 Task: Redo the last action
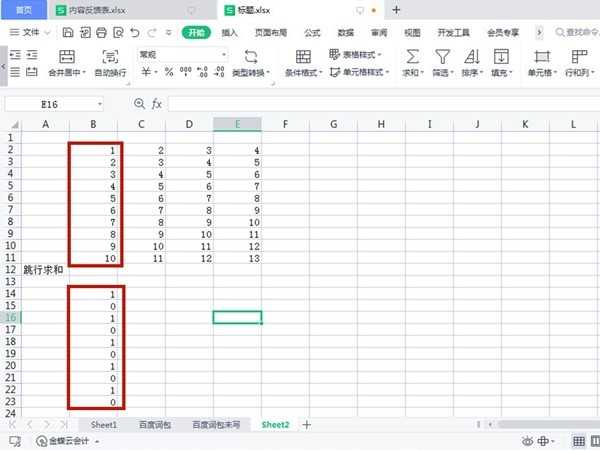coord(152,33)
